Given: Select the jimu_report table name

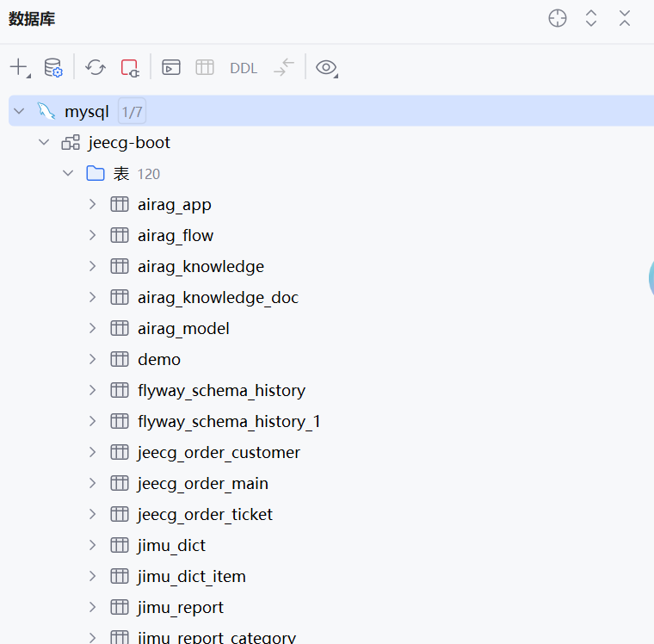Looking at the screenshot, I should [181, 608].
